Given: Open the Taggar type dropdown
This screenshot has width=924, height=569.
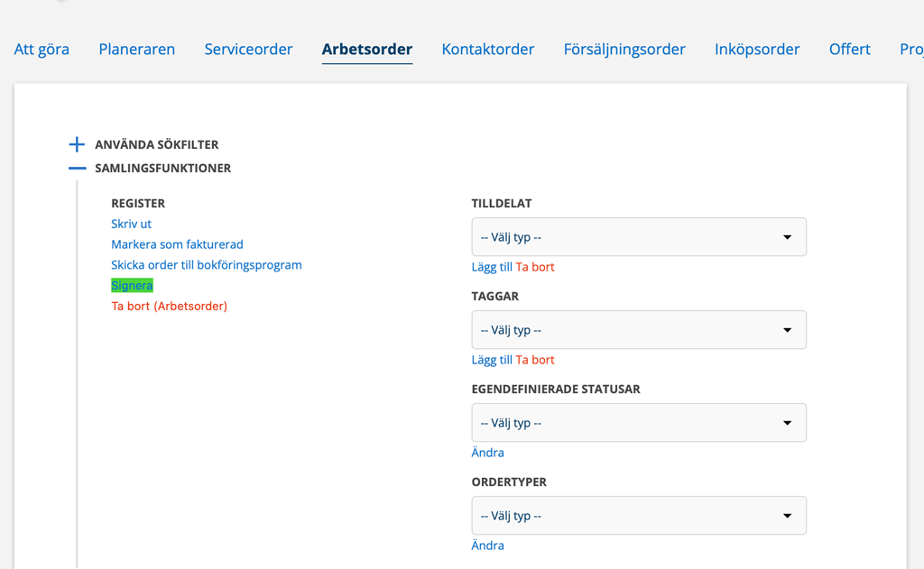Looking at the screenshot, I should pos(638,330).
